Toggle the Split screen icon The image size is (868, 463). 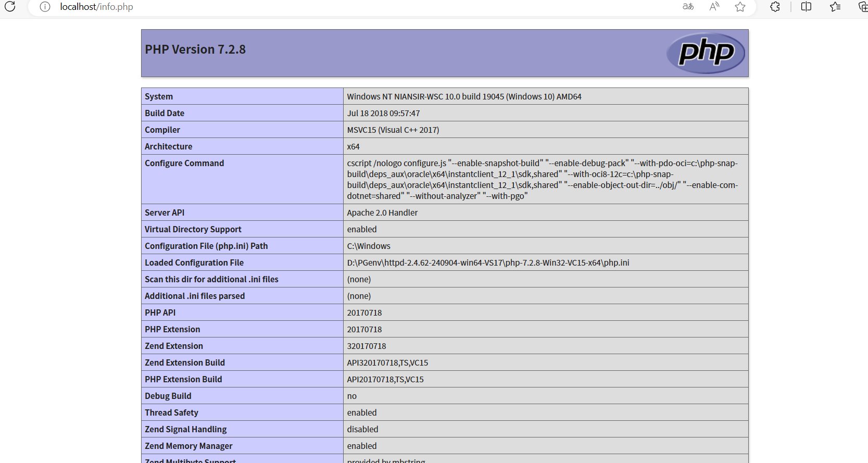click(x=806, y=7)
